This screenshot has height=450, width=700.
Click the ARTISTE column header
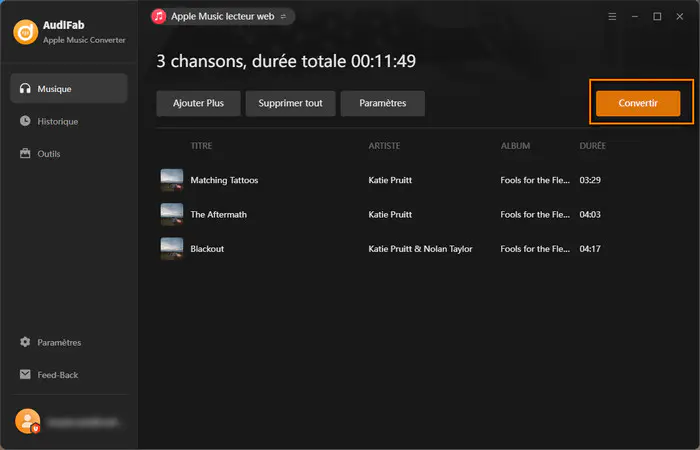point(384,146)
